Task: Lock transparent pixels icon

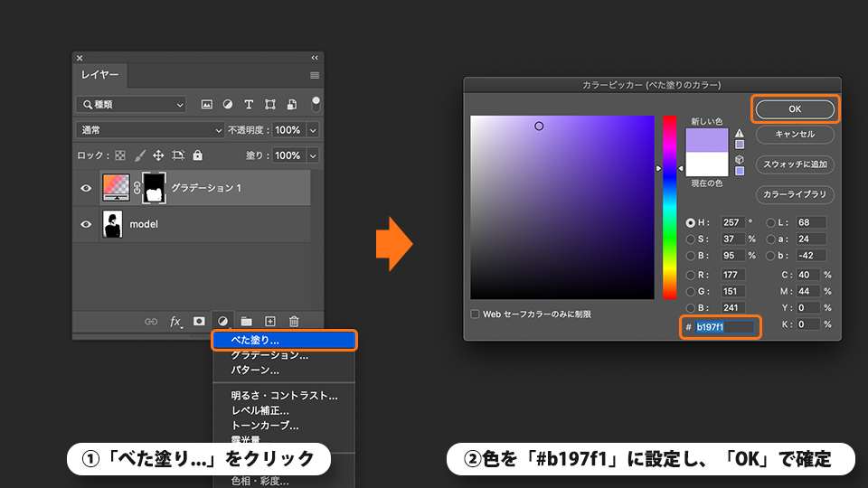Action: coord(120,155)
